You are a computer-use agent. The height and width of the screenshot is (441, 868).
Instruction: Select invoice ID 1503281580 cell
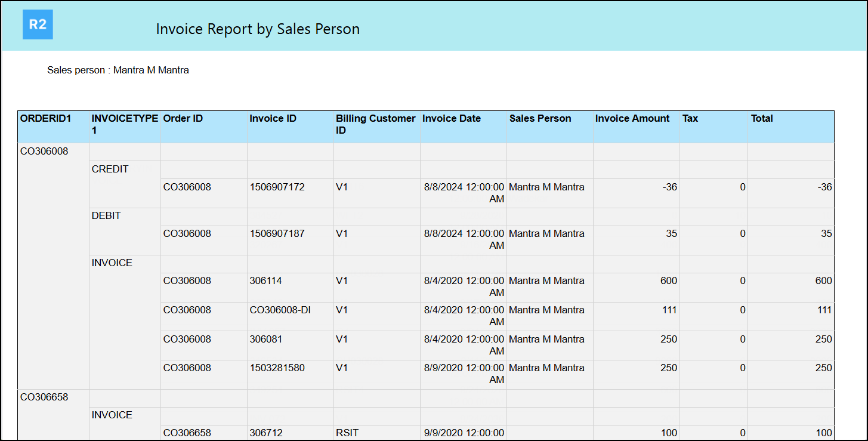coord(277,368)
